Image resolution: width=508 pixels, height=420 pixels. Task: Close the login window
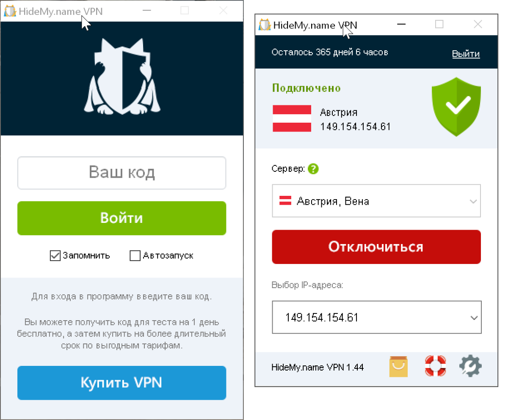point(223,11)
